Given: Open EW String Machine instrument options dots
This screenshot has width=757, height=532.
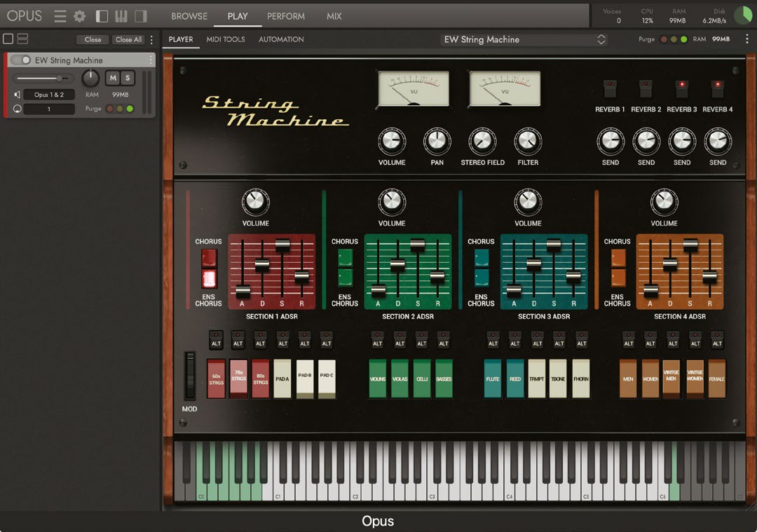Looking at the screenshot, I should point(151,60).
